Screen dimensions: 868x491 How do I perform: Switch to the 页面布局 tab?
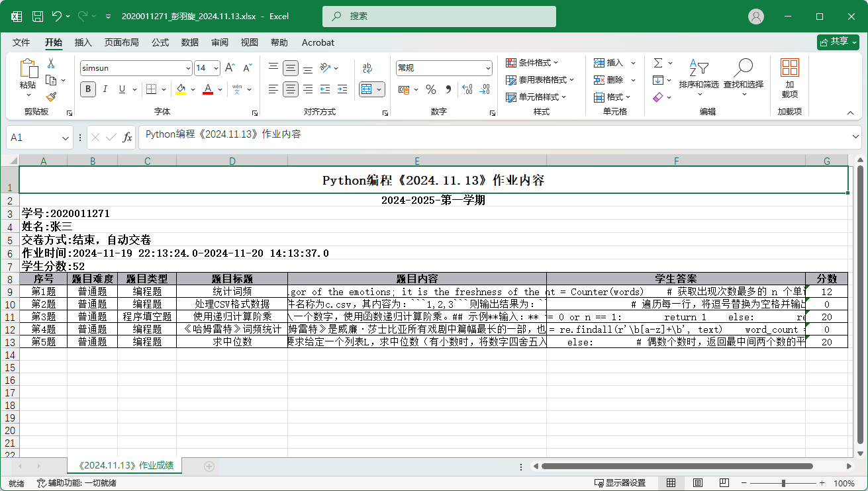[122, 42]
